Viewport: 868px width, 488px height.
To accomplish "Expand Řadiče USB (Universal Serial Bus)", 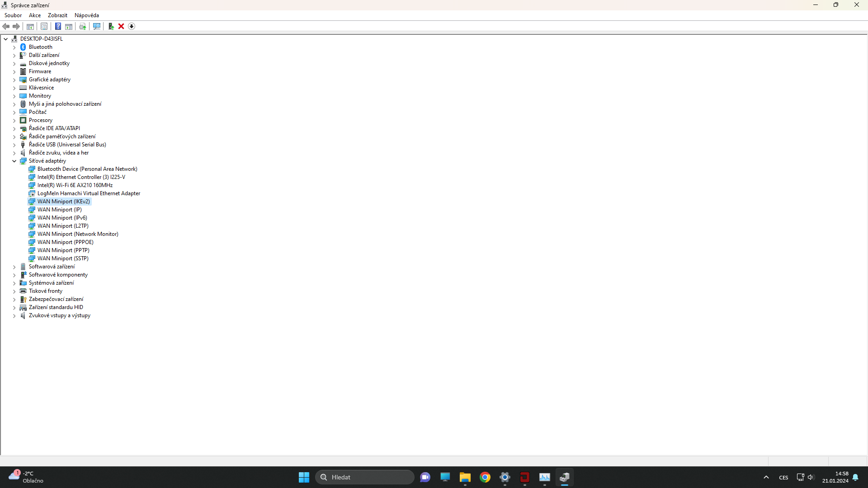I will [x=14, y=145].
